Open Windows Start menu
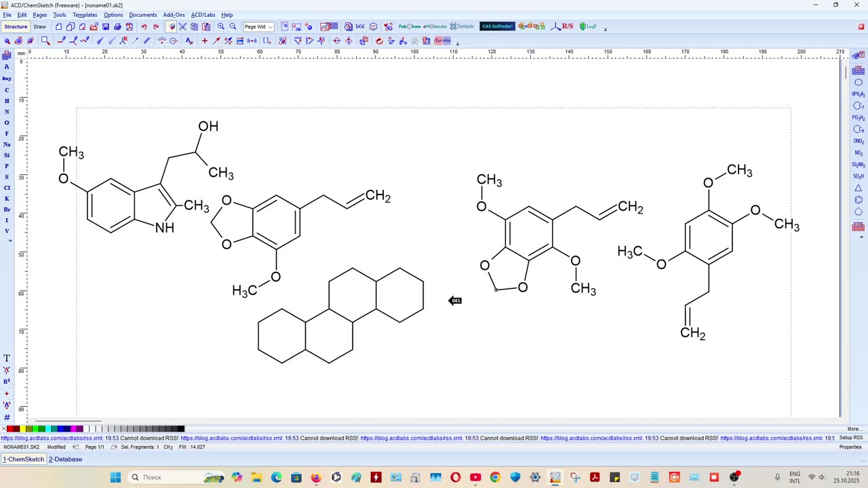The height and width of the screenshot is (488, 868). point(115,477)
